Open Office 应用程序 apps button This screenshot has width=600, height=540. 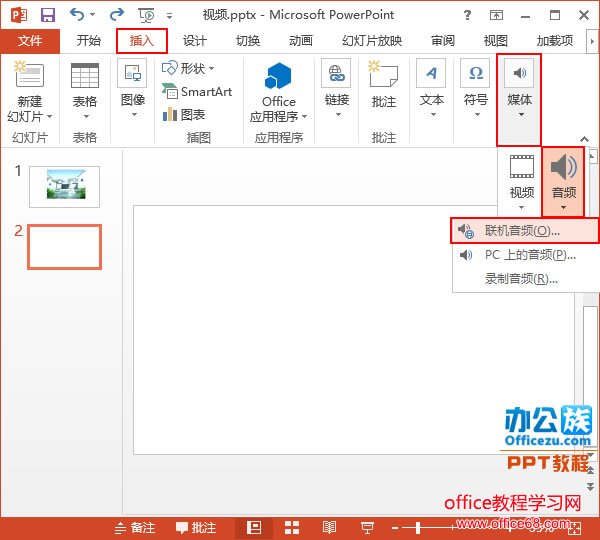click(279, 92)
